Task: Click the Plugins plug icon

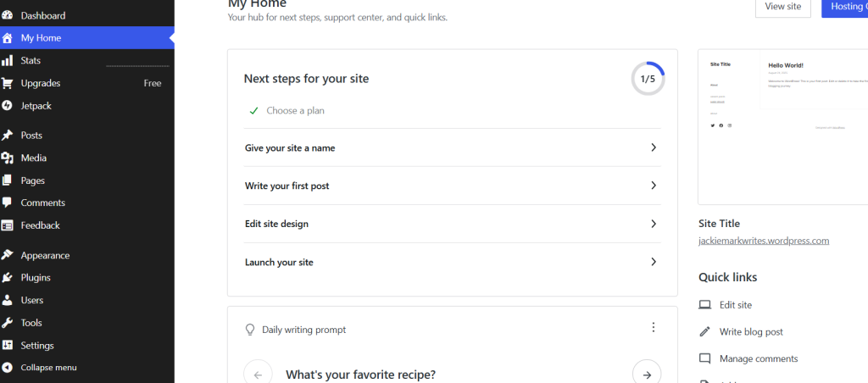Action: [7, 278]
